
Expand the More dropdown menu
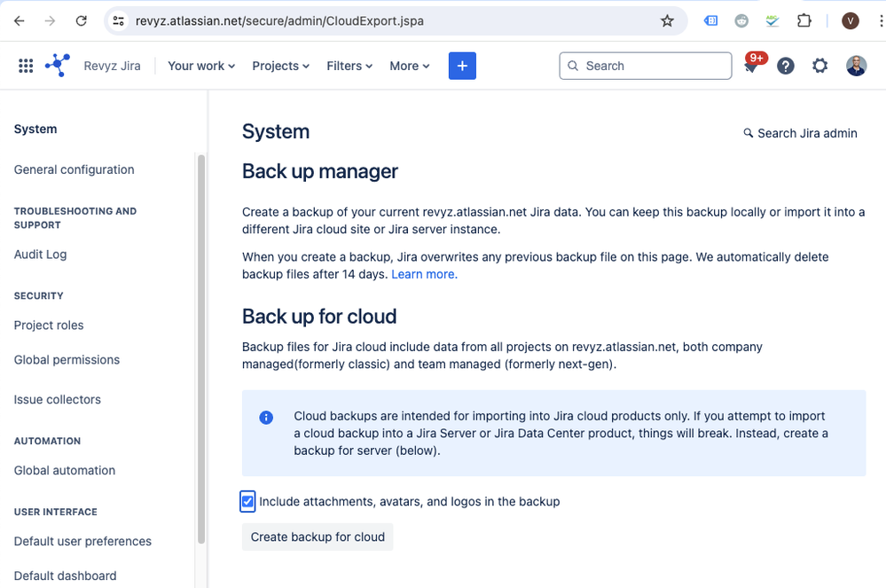410,66
